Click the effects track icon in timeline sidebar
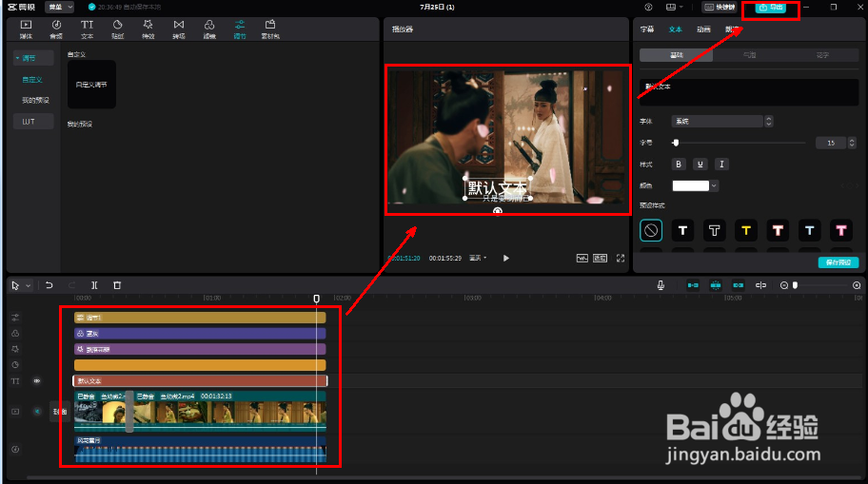This screenshot has width=868, height=484. 15,349
